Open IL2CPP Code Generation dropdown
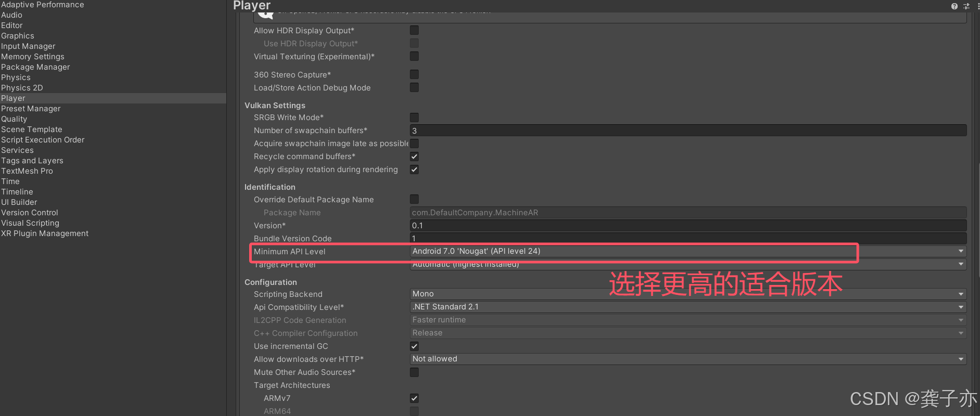 point(688,320)
